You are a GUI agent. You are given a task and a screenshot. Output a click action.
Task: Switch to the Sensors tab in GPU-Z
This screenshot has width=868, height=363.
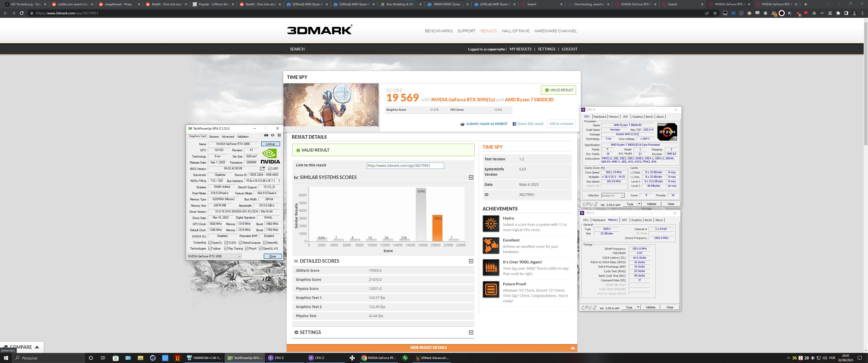[214, 137]
